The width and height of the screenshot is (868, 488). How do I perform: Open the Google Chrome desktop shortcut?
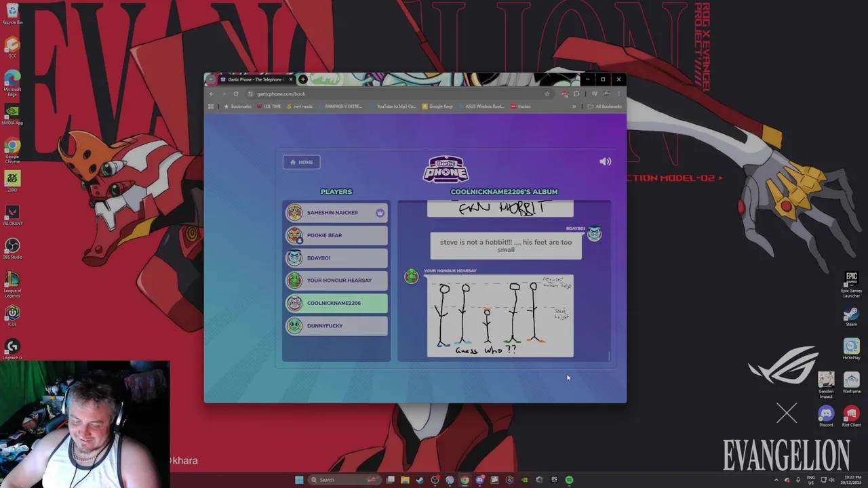tap(12, 149)
